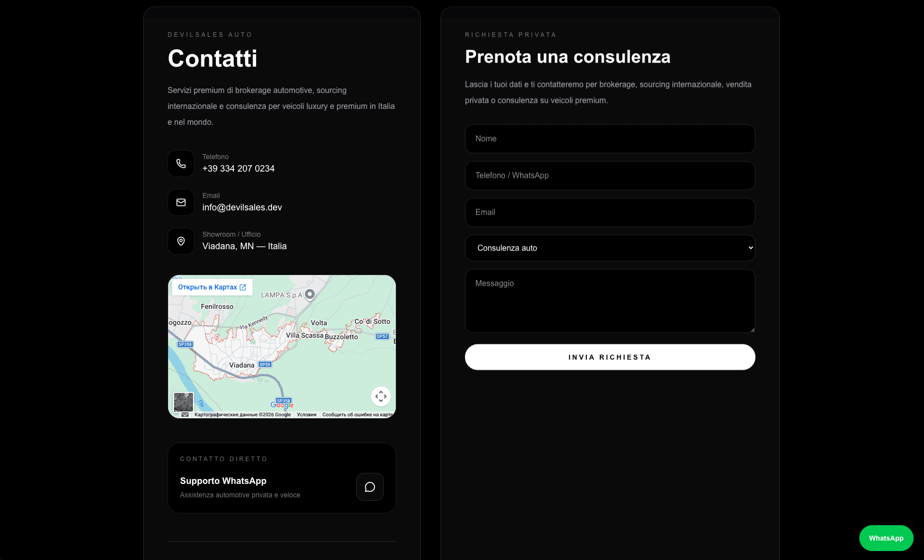Click the Prenota una consulenza heading
Image resolution: width=924 pixels, height=560 pixels.
(x=567, y=57)
